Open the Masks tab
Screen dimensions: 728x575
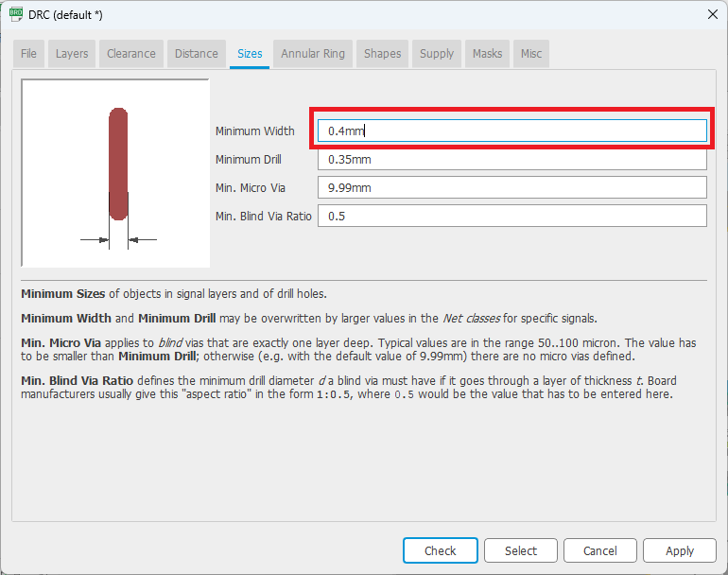click(x=488, y=54)
